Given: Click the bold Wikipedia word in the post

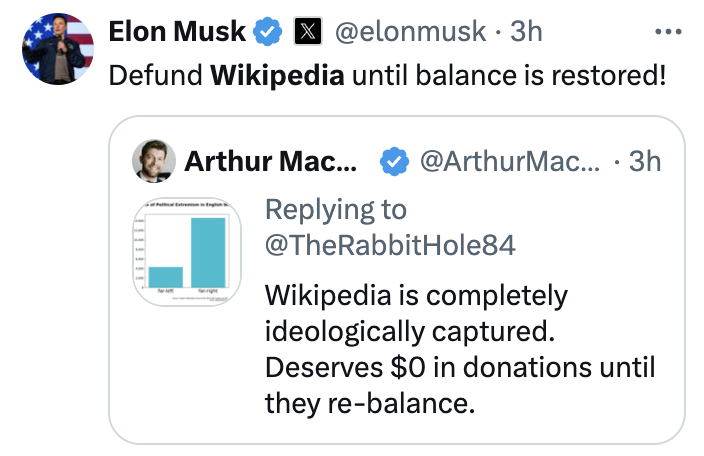Looking at the screenshot, I should click(276, 76).
